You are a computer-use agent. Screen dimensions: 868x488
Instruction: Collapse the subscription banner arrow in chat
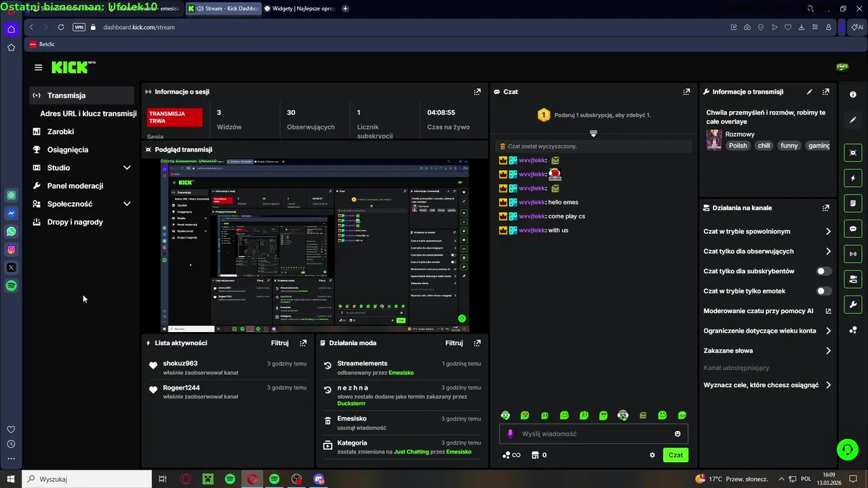(x=593, y=134)
